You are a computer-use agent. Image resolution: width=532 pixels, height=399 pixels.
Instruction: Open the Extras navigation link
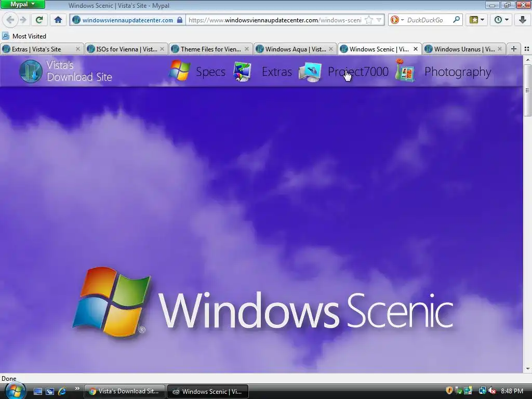point(277,72)
